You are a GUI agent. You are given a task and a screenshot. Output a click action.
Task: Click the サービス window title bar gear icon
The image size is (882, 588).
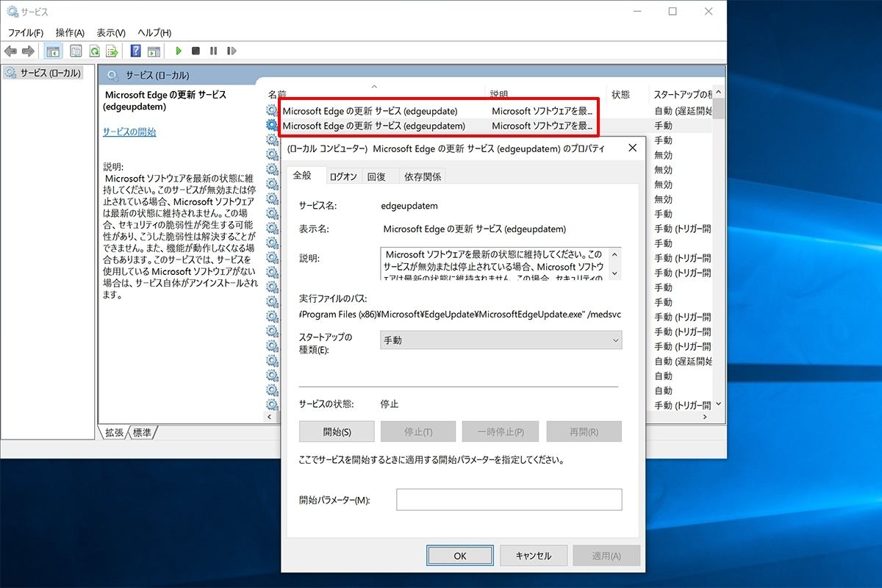tap(12, 12)
